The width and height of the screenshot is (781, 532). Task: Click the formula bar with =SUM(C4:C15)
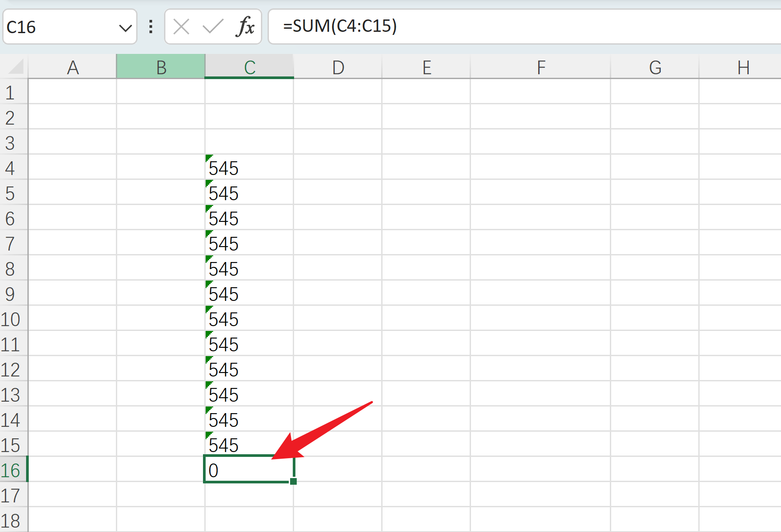[x=522, y=27]
